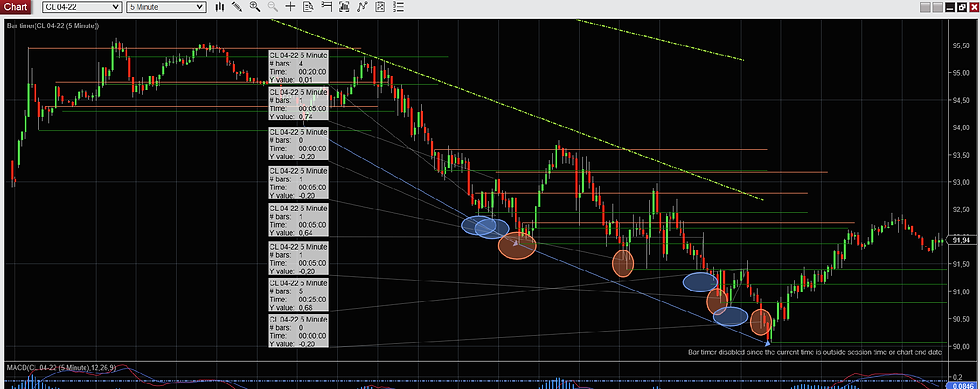This screenshot has height=389, width=980.
Task: Select the Bar timer(CL 04-22 (5 Minute)) label
Action: (x=52, y=26)
